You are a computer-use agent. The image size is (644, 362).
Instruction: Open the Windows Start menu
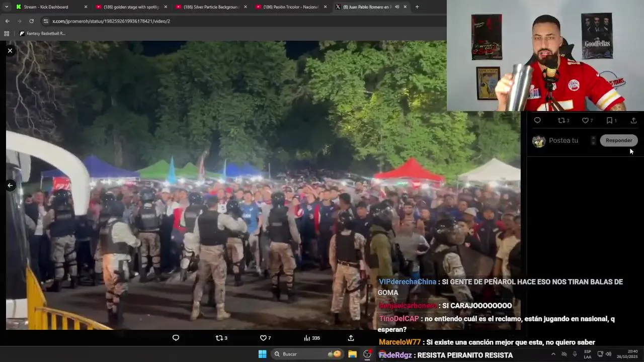pos(262,354)
